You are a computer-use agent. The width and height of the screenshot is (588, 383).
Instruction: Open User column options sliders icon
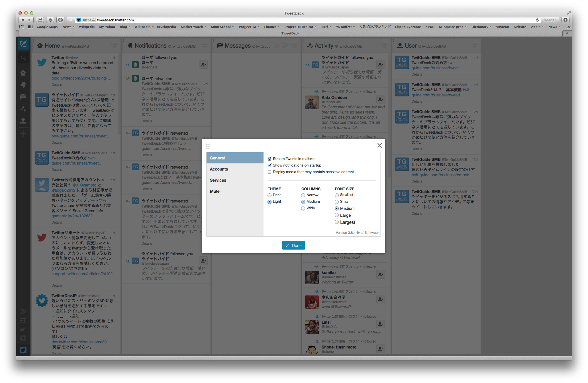(x=474, y=46)
